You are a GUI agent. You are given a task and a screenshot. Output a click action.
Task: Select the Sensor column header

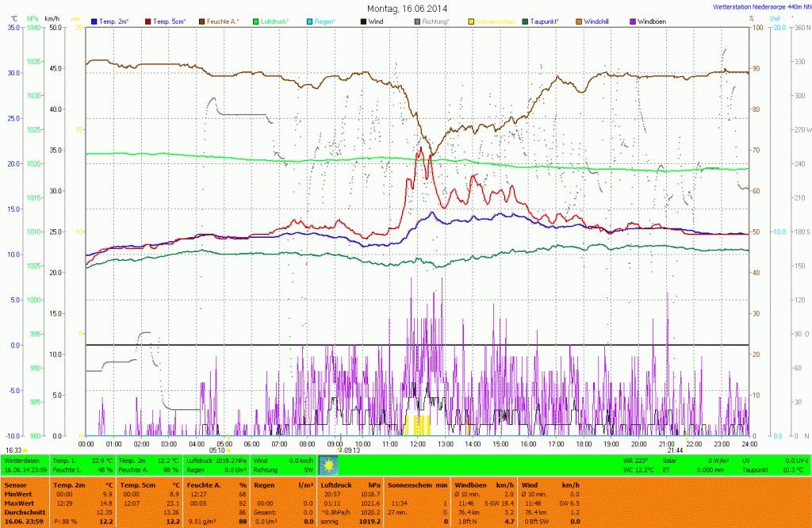tap(16, 484)
